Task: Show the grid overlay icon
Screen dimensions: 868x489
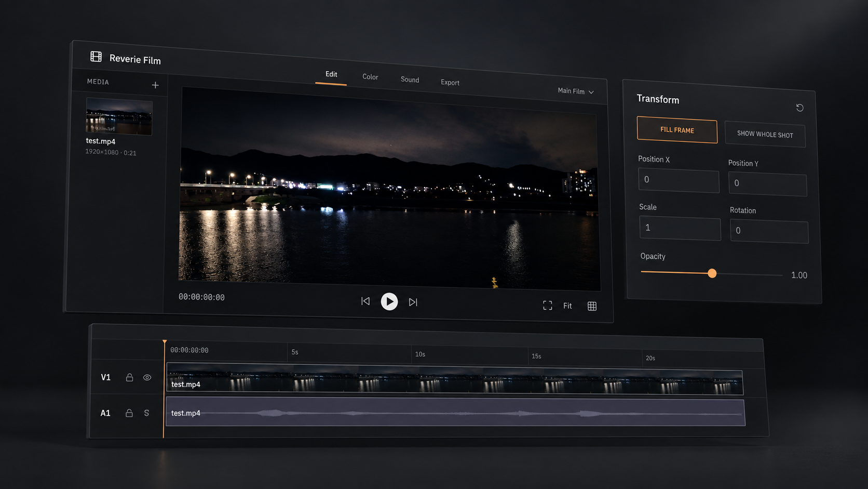Action: [592, 306]
